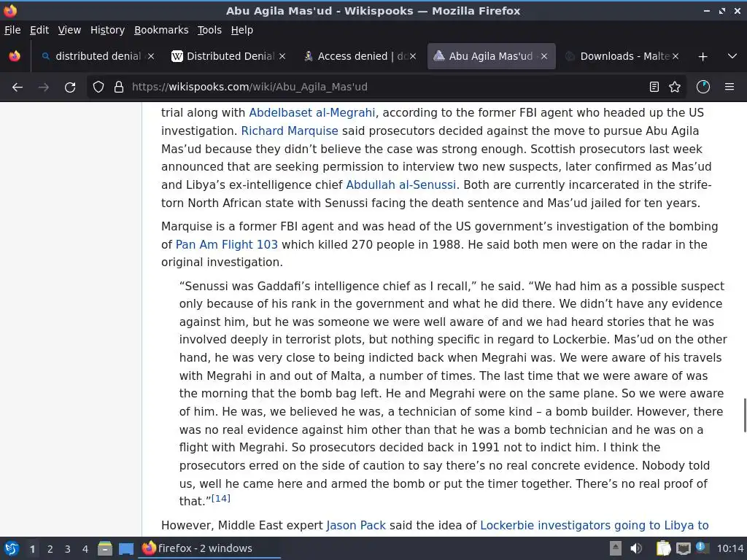Open the file manager taskbar icon
Viewport: 747px width, 560px height.
coord(105,548)
